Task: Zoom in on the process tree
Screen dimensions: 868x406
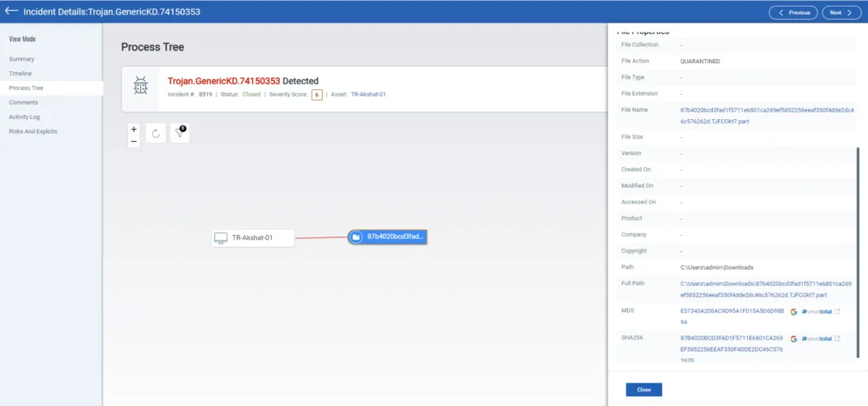Action: (x=134, y=129)
